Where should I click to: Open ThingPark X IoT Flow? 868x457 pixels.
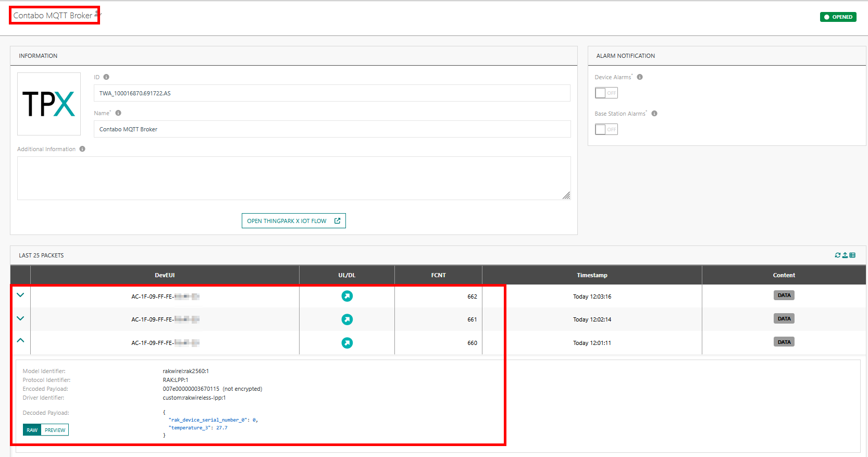(x=294, y=221)
